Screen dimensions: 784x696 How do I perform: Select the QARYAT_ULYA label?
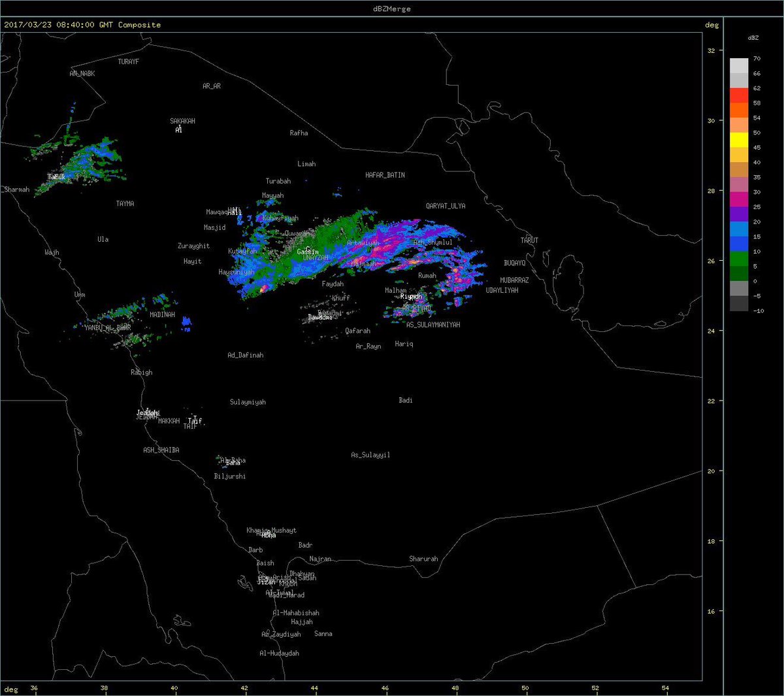point(446,207)
